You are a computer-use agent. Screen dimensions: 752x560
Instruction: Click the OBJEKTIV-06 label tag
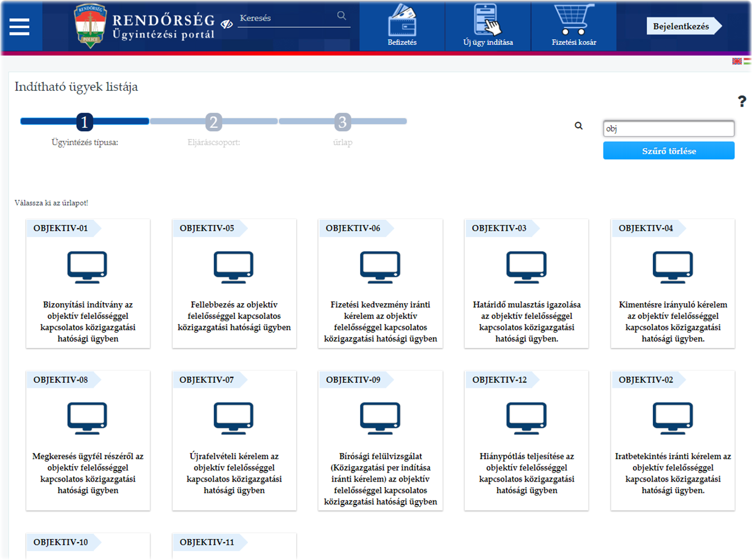pyautogui.click(x=356, y=228)
